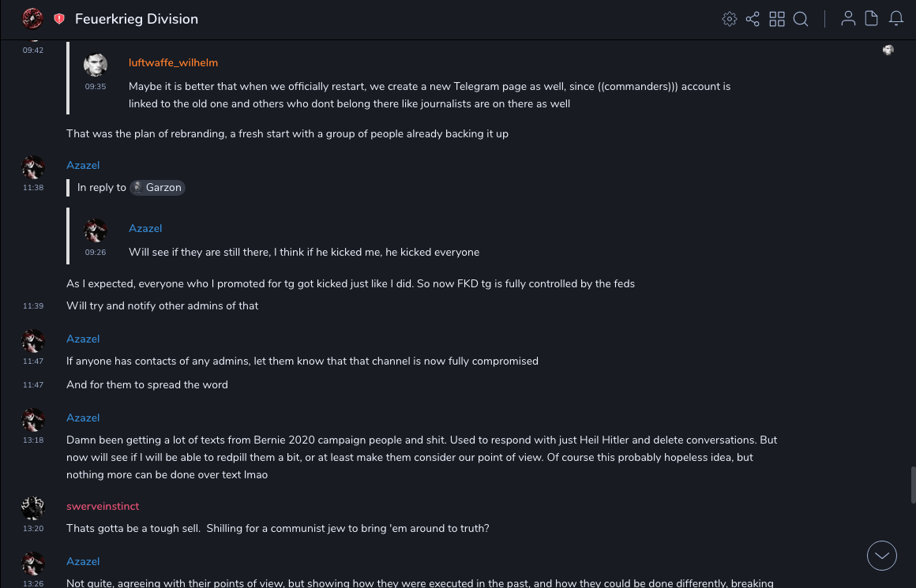916x588 pixels.
Task: Open the four-square grid icon
Action: (x=777, y=19)
